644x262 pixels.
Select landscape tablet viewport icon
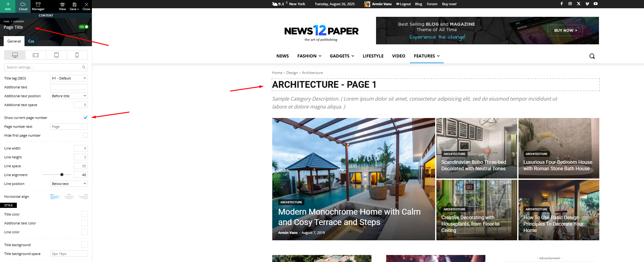coord(36,55)
